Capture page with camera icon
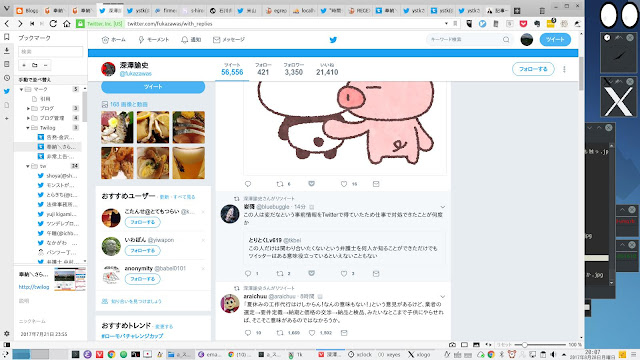The image size is (640, 360). pyautogui.click(x=452, y=345)
